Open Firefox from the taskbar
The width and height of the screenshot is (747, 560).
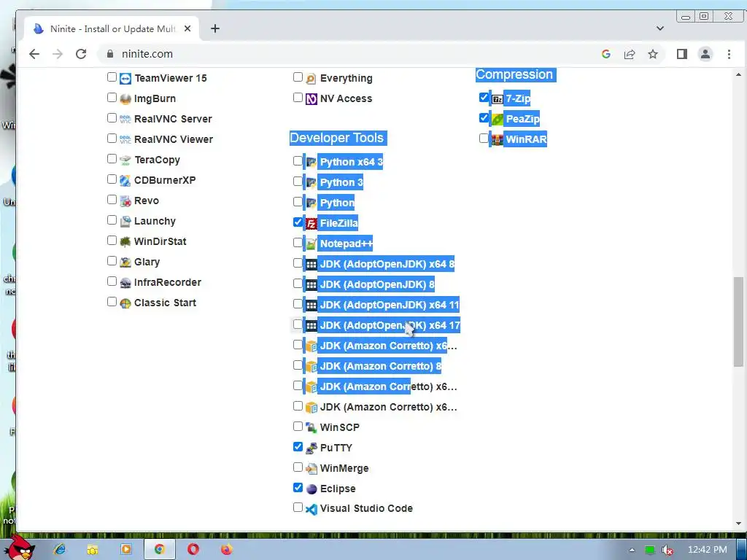(x=227, y=550)
